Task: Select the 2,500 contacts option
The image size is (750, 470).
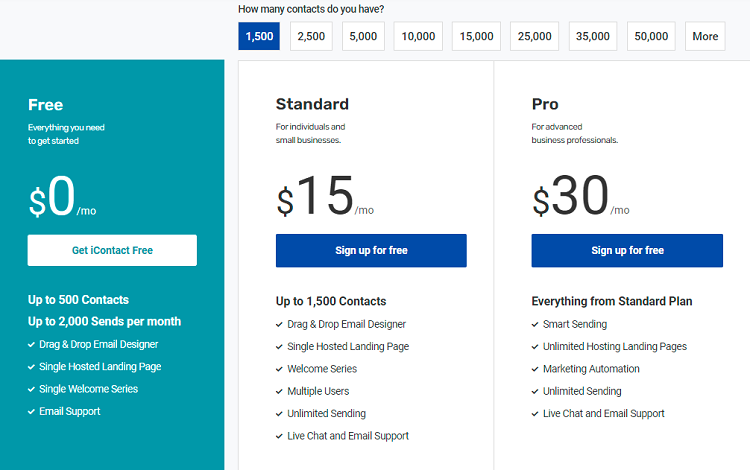Action: (x=311, y=36)
